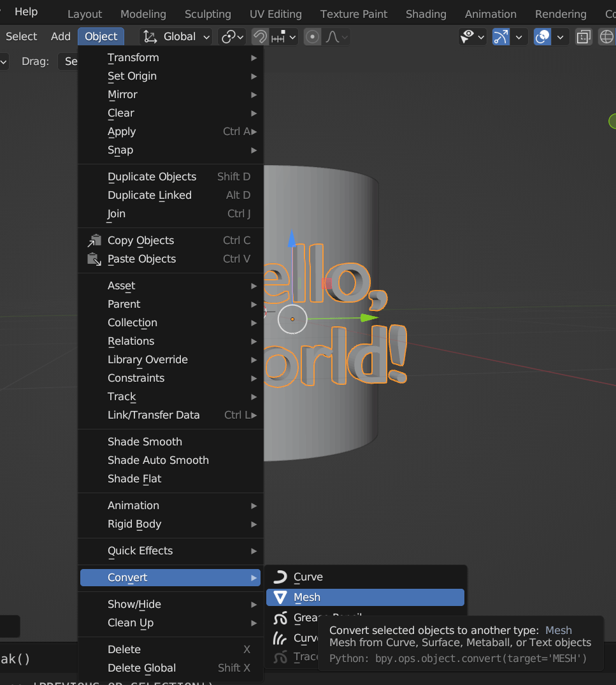
Task: Switch to the Shading workspace tab
Action: (426, 15)
